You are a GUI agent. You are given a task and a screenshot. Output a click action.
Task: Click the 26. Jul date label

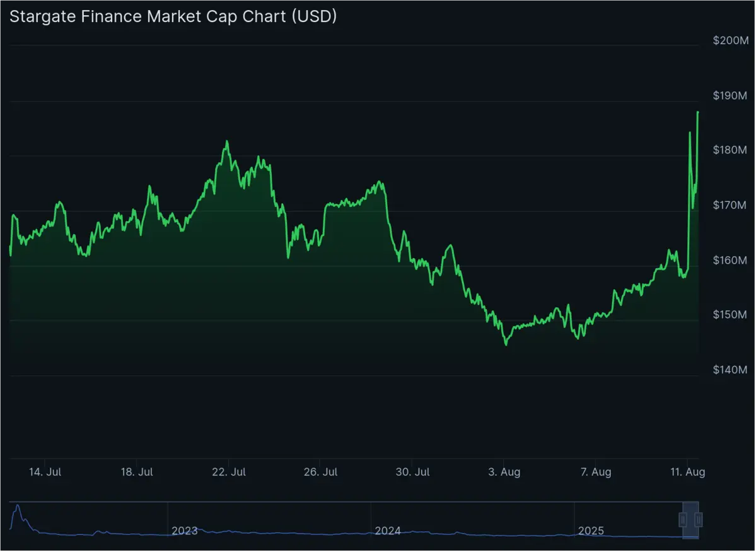pos(320,471)
